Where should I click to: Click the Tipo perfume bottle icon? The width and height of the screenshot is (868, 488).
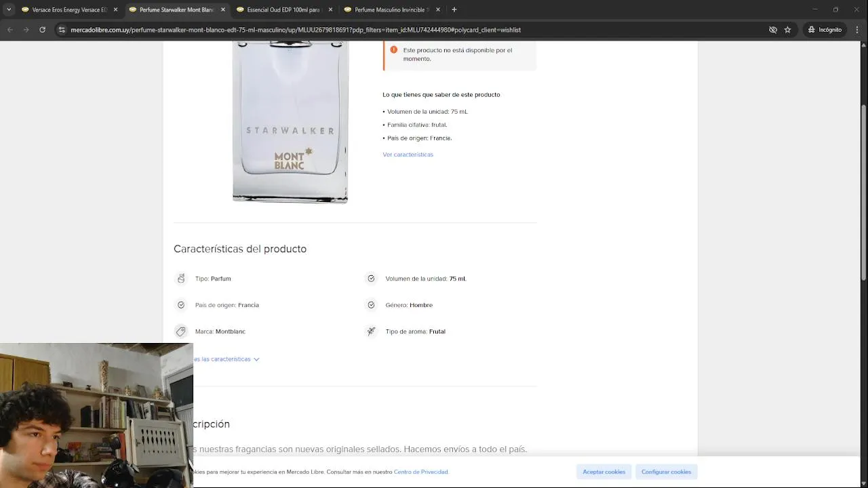[181, 279]
